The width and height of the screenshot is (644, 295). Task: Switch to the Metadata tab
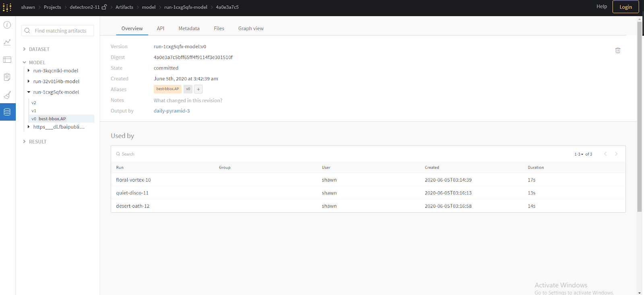pos(189,29)
